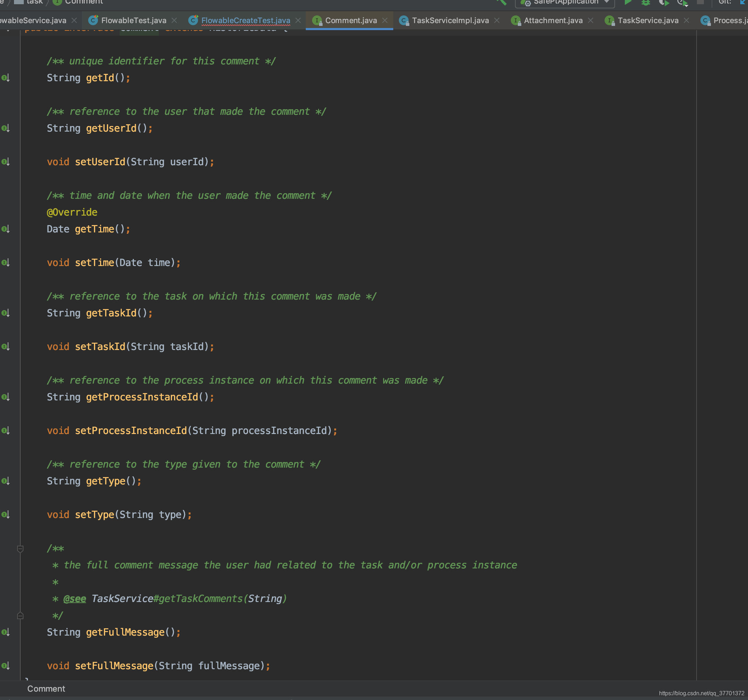The height and width of the screenshot is (700, 748).
Task: Close the Comment.java tab
Action: 384,20
